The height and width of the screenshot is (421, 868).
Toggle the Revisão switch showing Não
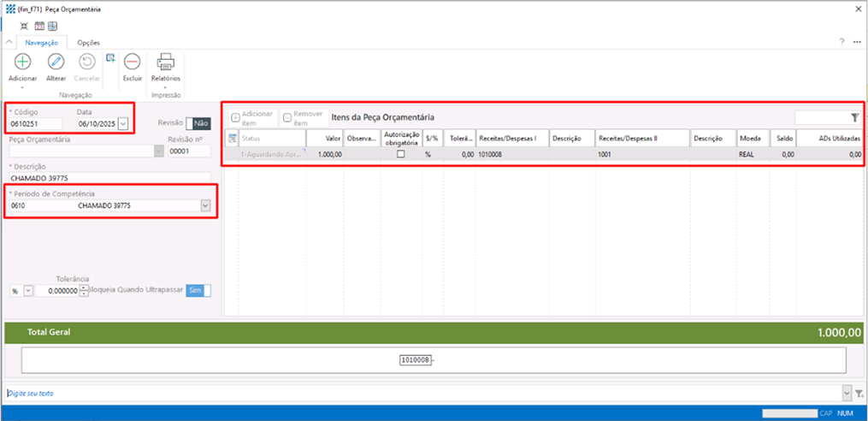tap(198, 123)
